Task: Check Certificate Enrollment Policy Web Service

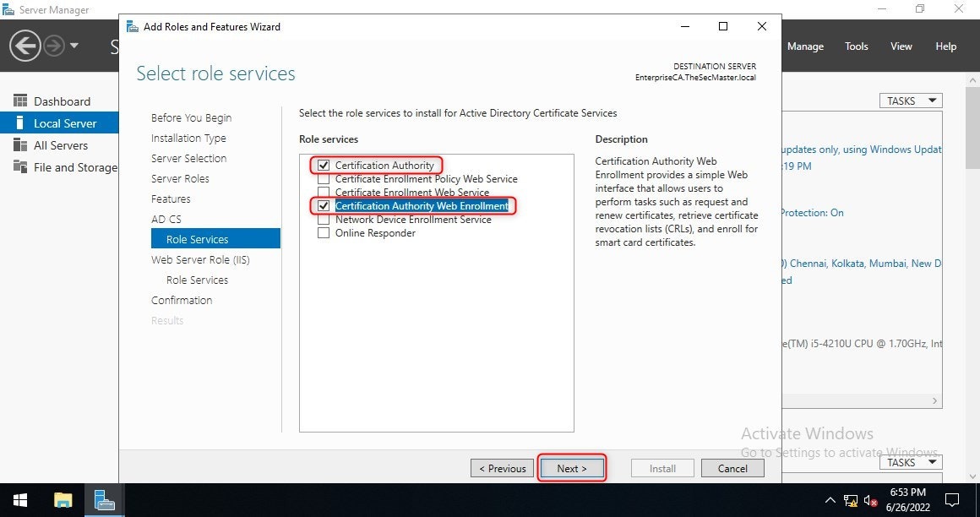Action: coord(323,179)
